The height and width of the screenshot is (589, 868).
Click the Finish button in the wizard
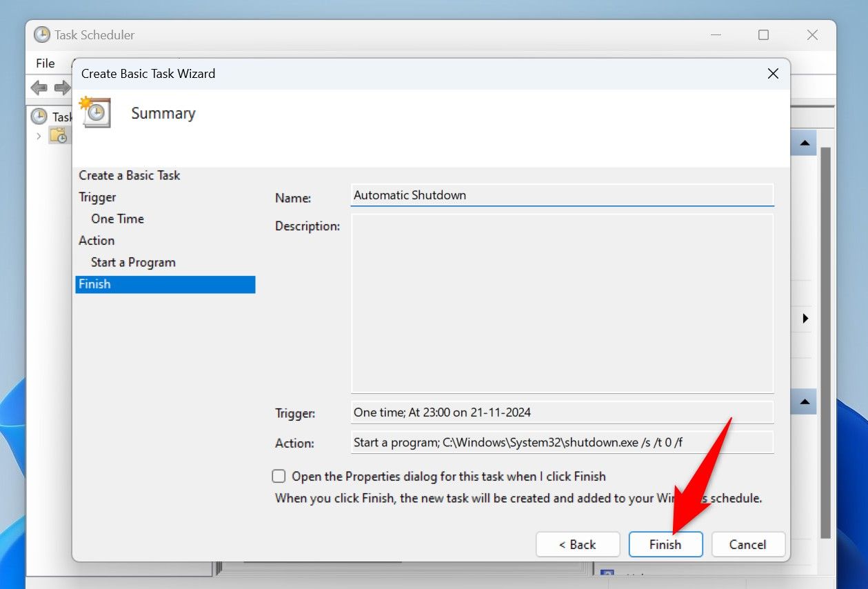pyautogui.click(x=665, y=544)
